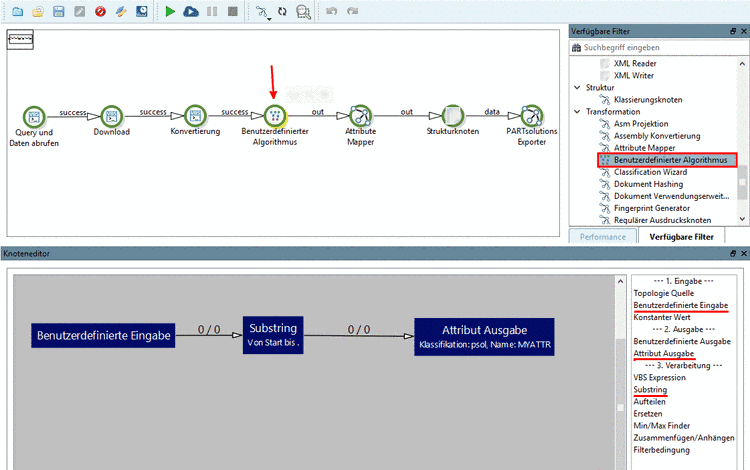Select Dokument Hashing filter
The width and height of the screenshot is (750, 470).
tap(648, 184)
